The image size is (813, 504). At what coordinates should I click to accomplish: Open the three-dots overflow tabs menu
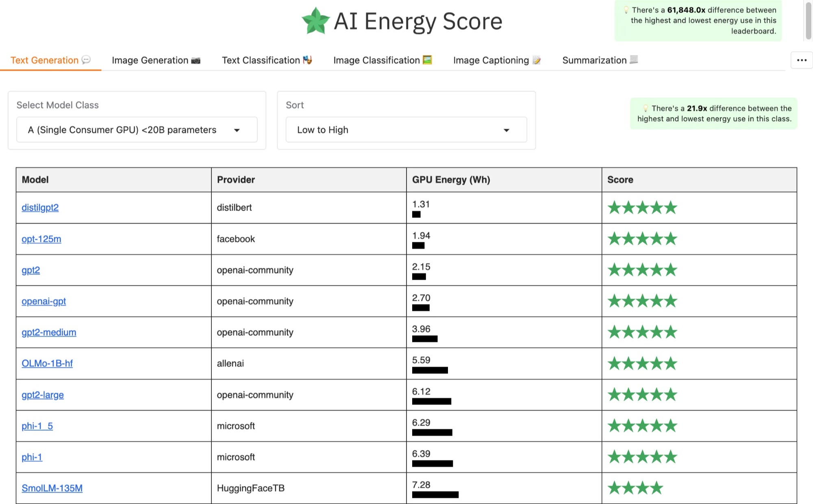coord(802,60)
